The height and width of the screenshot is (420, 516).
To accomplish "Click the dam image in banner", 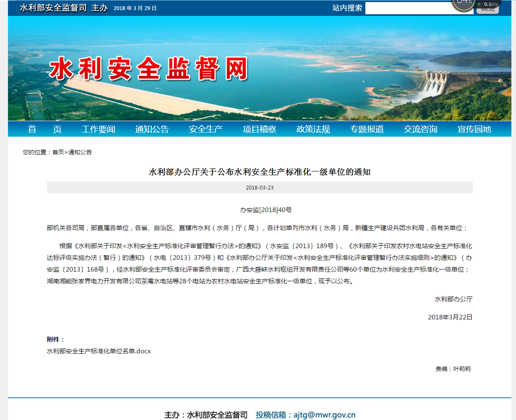I will tap(436, 82).
